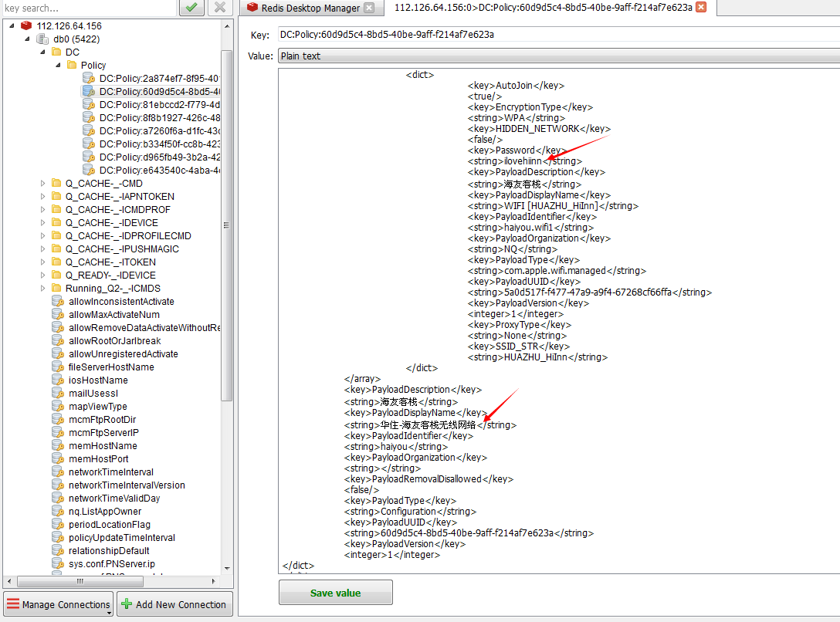
Task: Close the Redis Desktop Manager tab
Action: [x=369, y=8]
